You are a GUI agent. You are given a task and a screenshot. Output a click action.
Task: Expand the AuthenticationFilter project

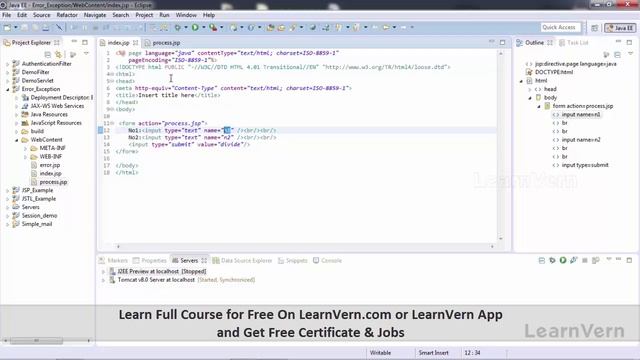(7, 64)
